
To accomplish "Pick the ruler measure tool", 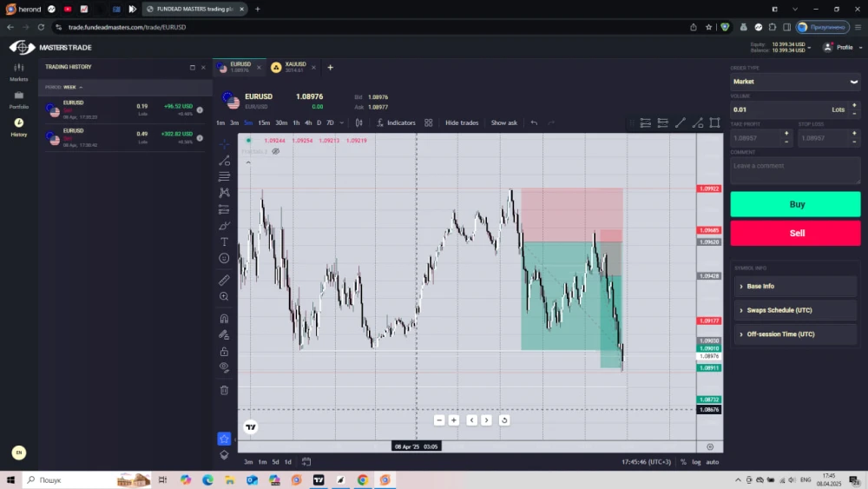I will (224, 281).
